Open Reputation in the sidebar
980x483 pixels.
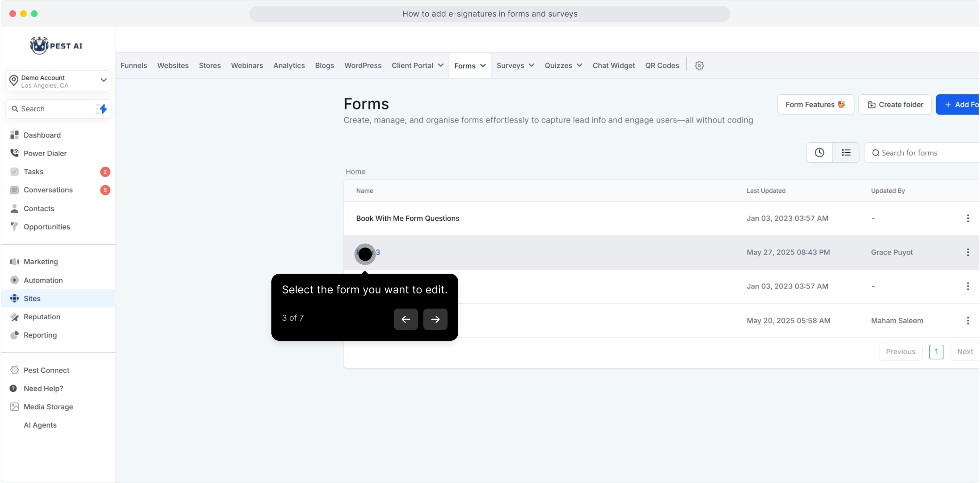42,317
